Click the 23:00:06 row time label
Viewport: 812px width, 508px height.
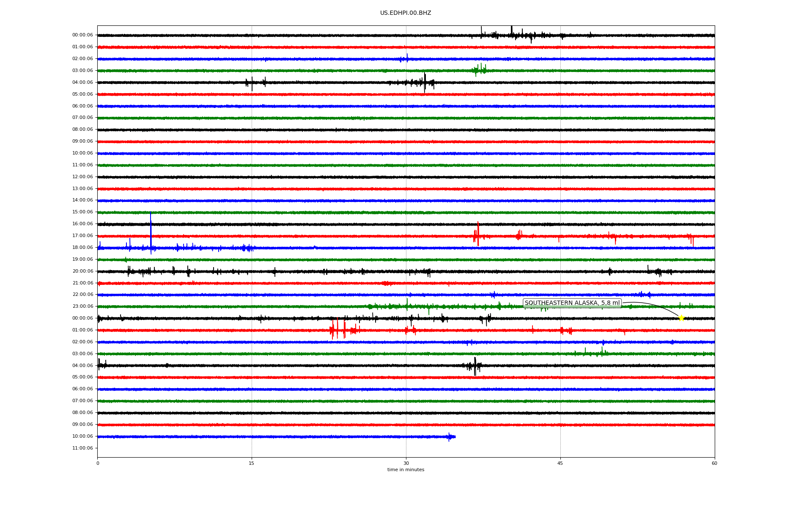[x=82, y=306]
